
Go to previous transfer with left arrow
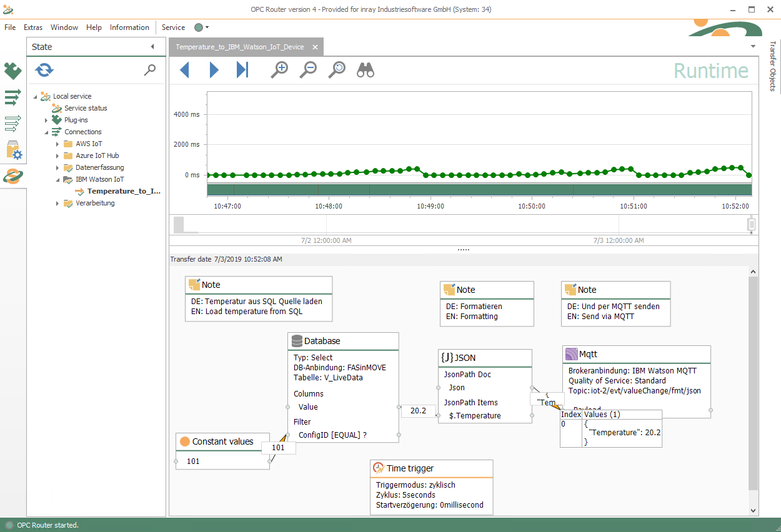click(184, 70)
